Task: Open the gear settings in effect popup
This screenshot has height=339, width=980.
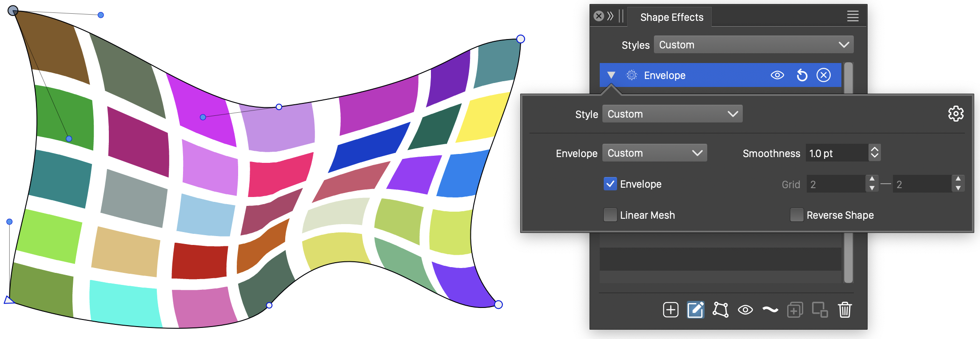Action: pos(956,114)
